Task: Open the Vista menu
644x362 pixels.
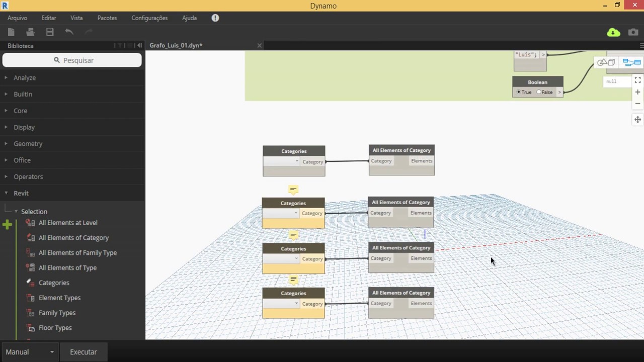Action: click(x=76, y=18)
